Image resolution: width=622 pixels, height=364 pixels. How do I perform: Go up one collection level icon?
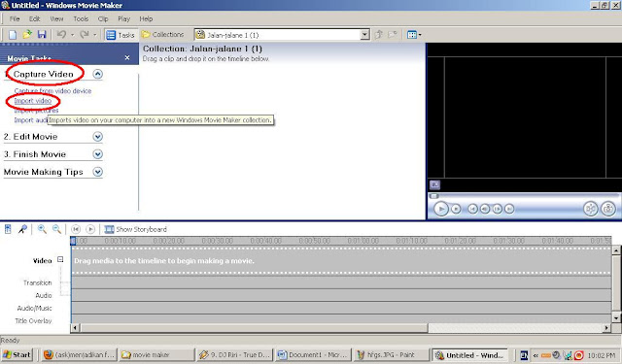378,35
